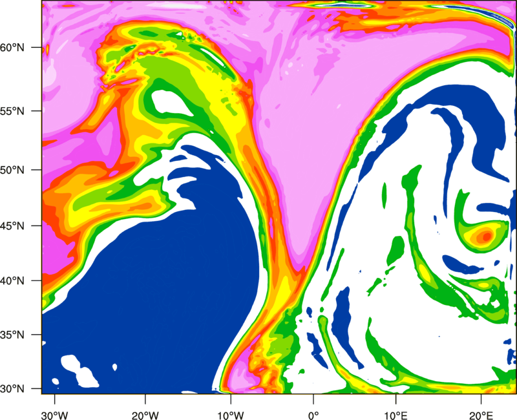The width and height of the screenshot is (517, 420).
Task: Click the 30°N latitude label
Action: click(12, 389)
